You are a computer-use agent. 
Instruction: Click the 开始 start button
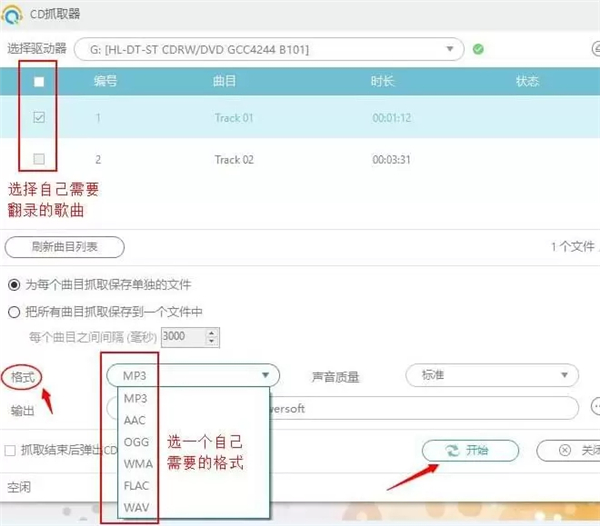click(470, 451)
